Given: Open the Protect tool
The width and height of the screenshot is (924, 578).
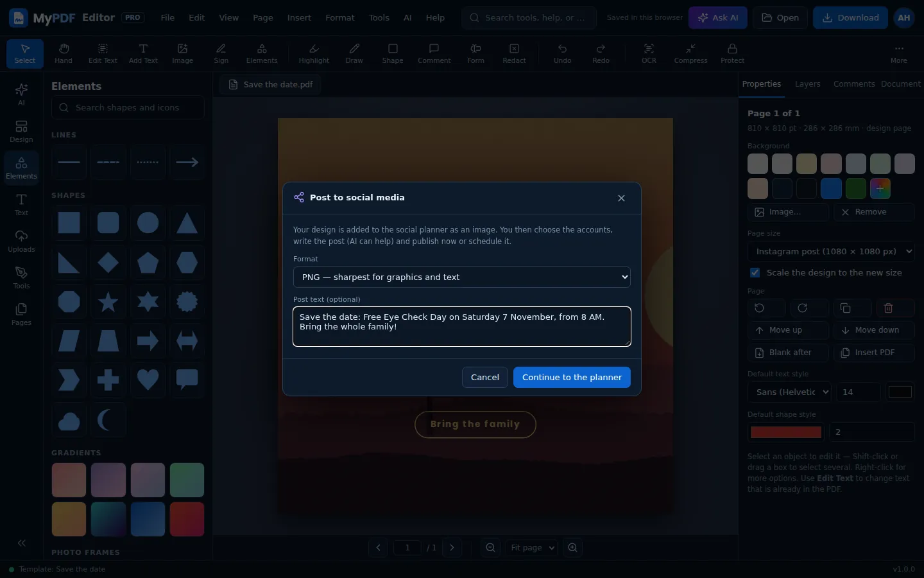Looking at the screenshot, I should (732, 53).
